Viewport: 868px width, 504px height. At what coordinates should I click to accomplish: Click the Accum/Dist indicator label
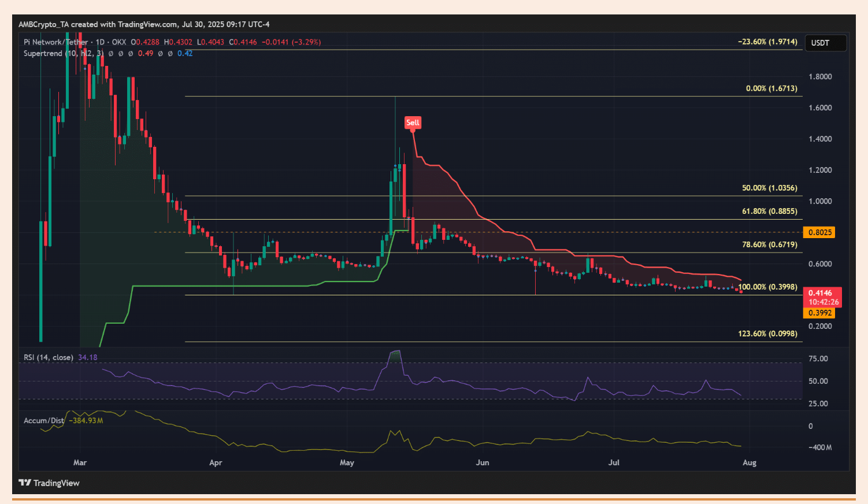pos(43,420)
